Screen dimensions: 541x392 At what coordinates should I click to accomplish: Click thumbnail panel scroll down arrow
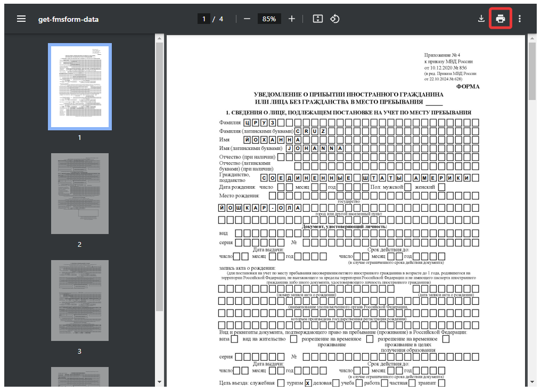click(x=159, y=382)
